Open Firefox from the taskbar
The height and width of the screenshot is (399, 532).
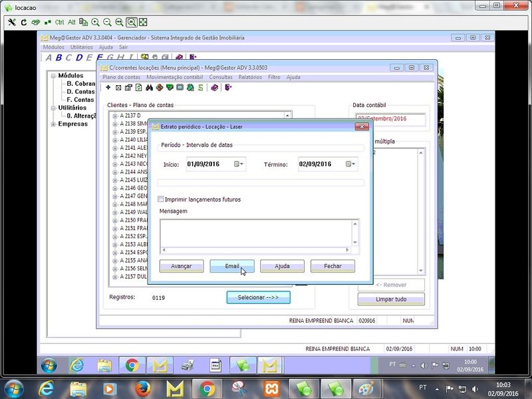pos(142,388)
